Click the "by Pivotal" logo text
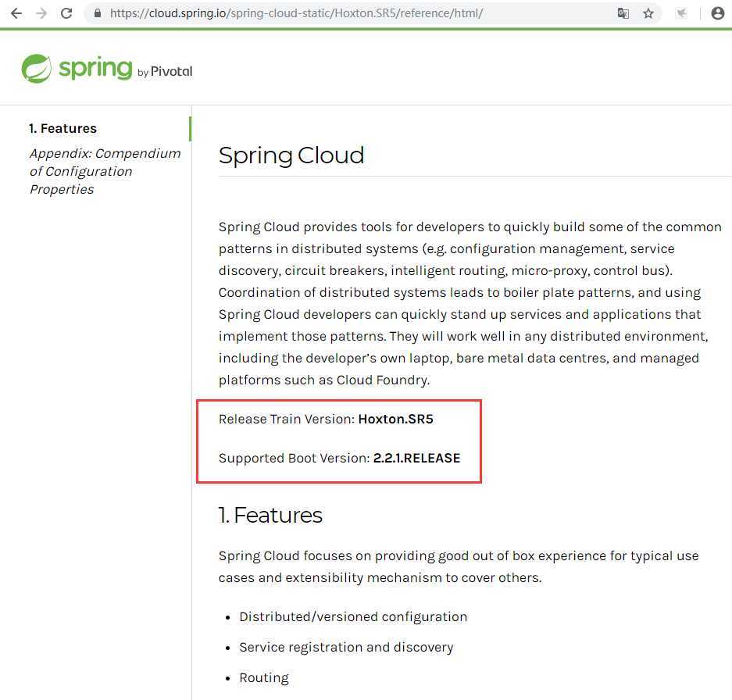The image size is (732, 700). click(x=165, y=71)
